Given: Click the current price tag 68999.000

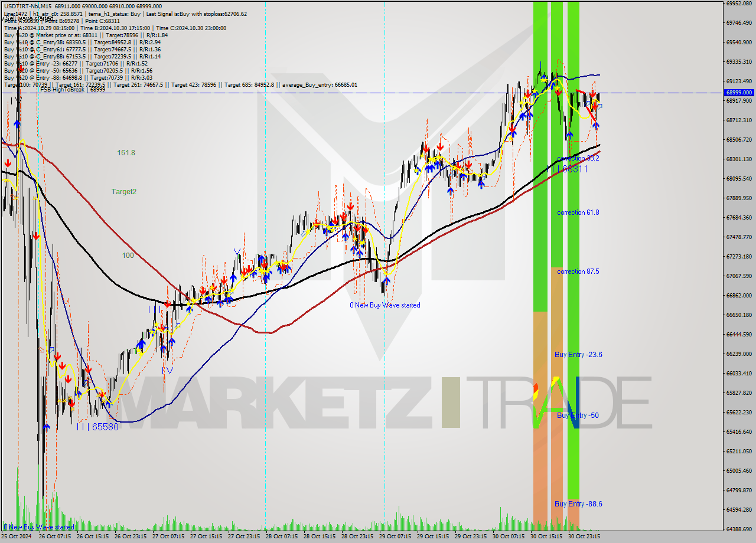Looking at the screenshot, I should (739, 93).
